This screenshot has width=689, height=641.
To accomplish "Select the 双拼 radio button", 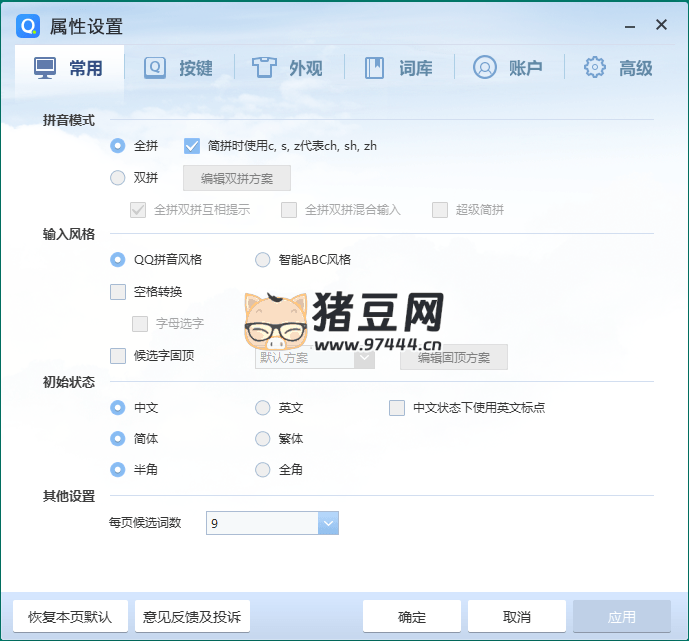I will 117,178.
